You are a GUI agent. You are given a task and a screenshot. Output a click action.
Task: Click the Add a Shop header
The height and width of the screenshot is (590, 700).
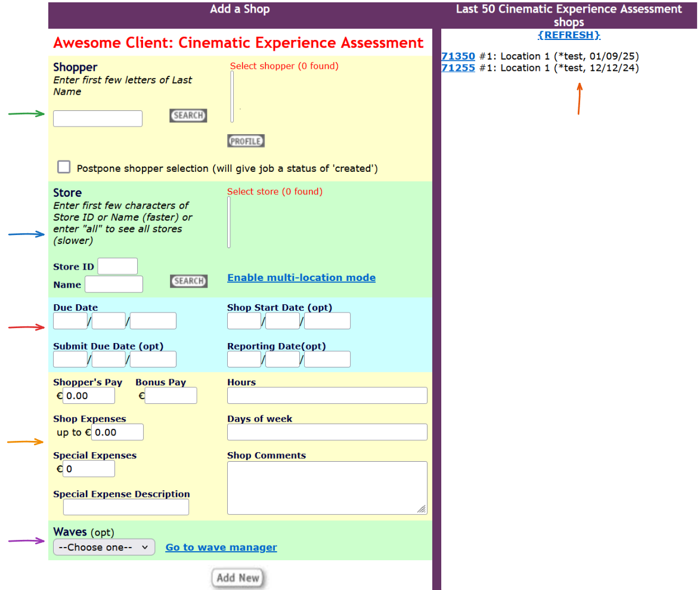tap(240, 9)
